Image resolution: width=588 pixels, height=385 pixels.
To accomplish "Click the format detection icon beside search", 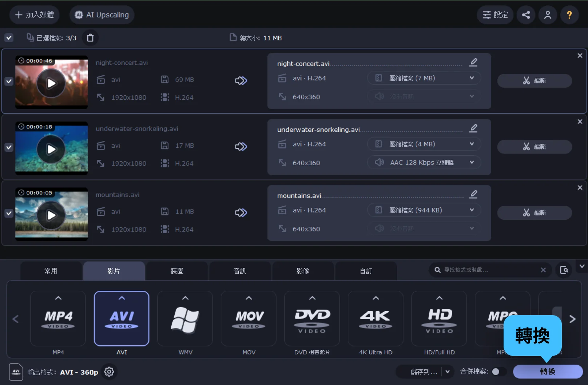I will 564,270.
